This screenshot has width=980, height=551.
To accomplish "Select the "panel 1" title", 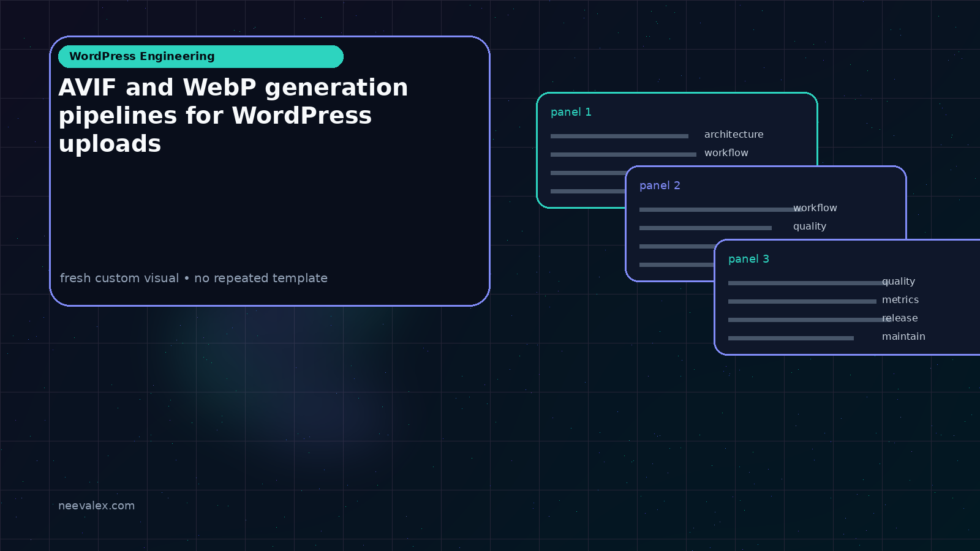I will click(x=571, y=112).
